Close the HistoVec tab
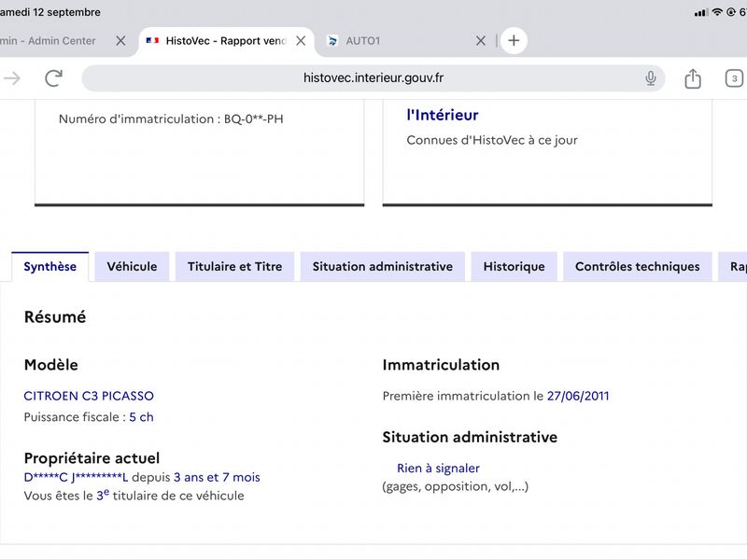Image resolution: width=747 pixels, height=560 pixels. pyautogui.click(x=301, y=41)
